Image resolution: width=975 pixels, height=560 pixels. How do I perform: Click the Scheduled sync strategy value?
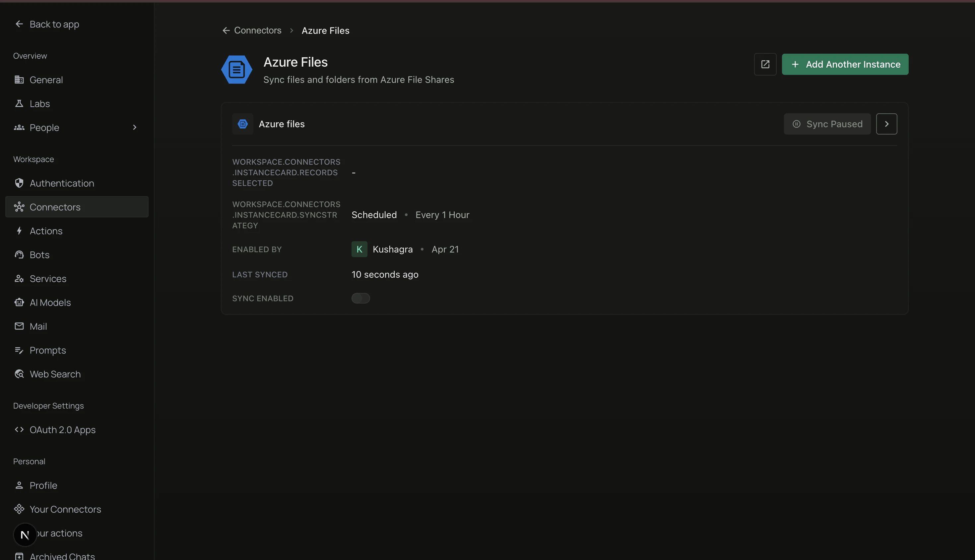pyautogui.click(x=374, y=215)
